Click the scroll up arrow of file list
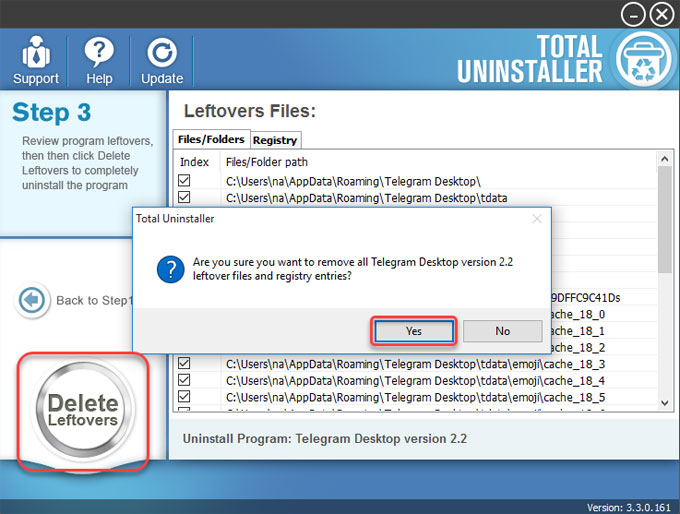The image size is (680, 514). click(664, 159)
